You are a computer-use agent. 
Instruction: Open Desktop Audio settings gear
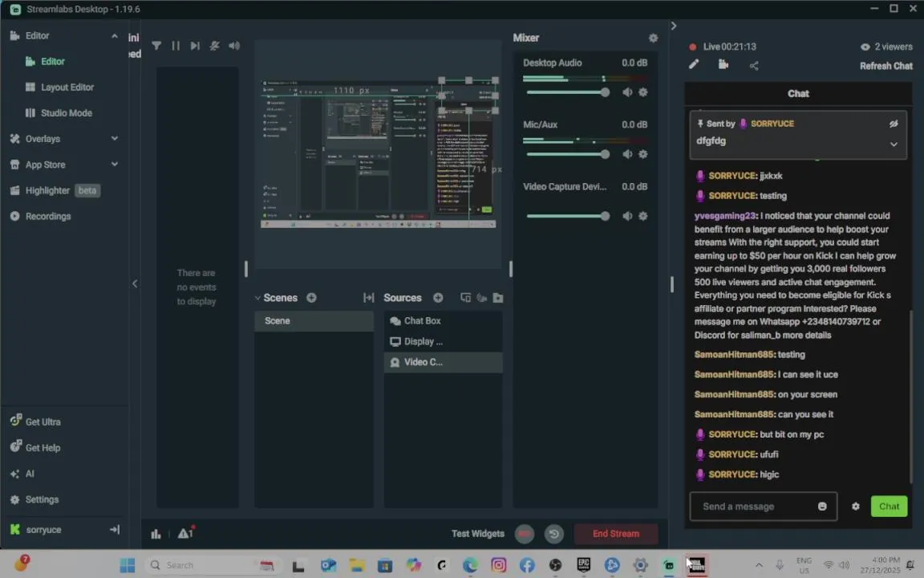pos(643,92)
